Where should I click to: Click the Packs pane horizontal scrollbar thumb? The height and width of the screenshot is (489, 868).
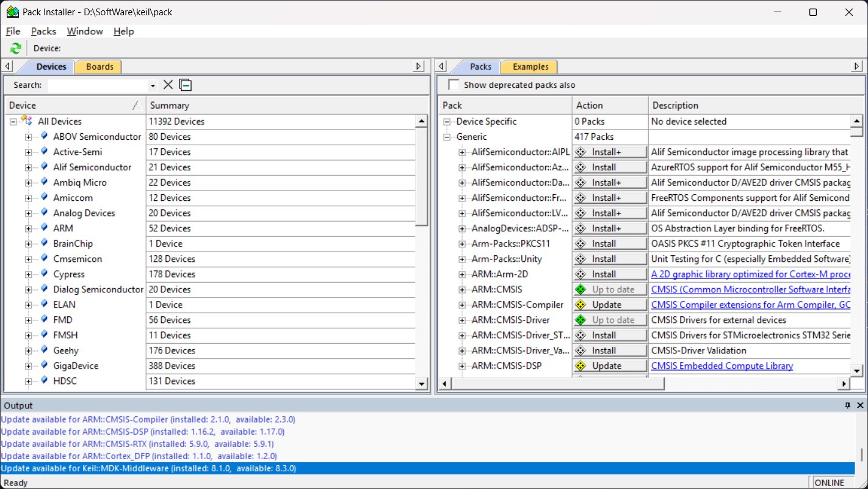pos(557,383)
